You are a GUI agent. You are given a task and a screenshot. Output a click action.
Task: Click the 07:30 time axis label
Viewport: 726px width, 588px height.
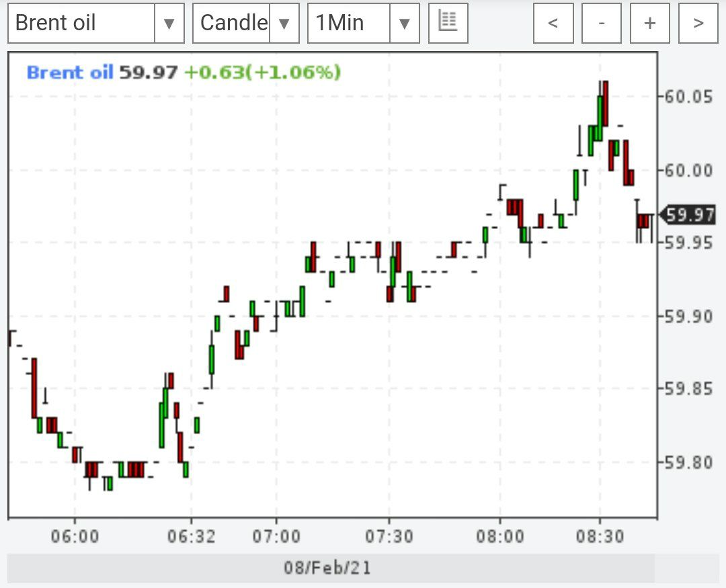coord(389,537)
